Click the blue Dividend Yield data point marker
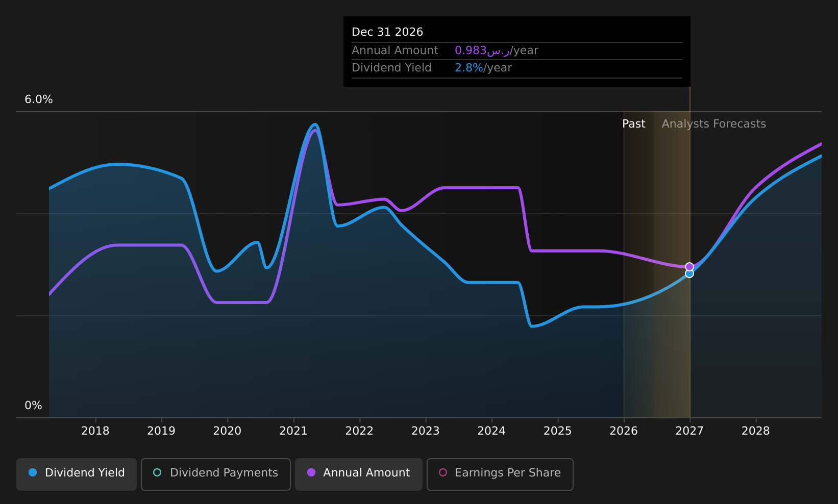 pos(689,274)
